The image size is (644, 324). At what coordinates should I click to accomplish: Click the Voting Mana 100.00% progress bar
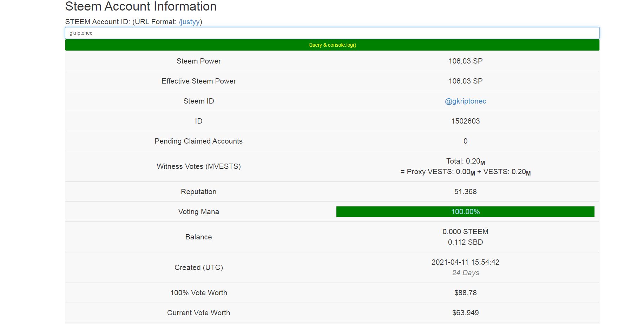pyautogui.click(x=465, y=212)
